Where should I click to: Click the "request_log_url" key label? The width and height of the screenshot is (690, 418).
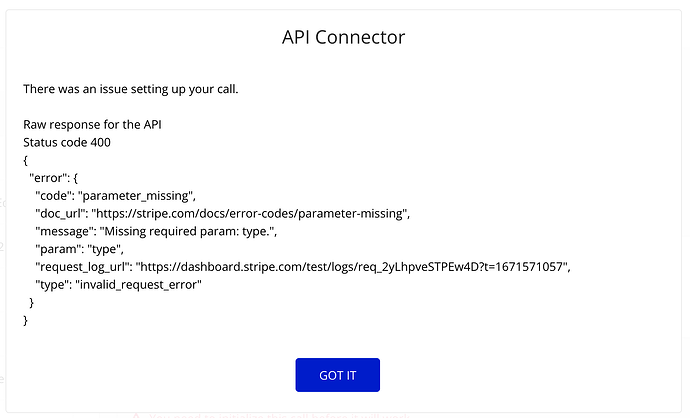pyautogui.click(x=84, y=267)
